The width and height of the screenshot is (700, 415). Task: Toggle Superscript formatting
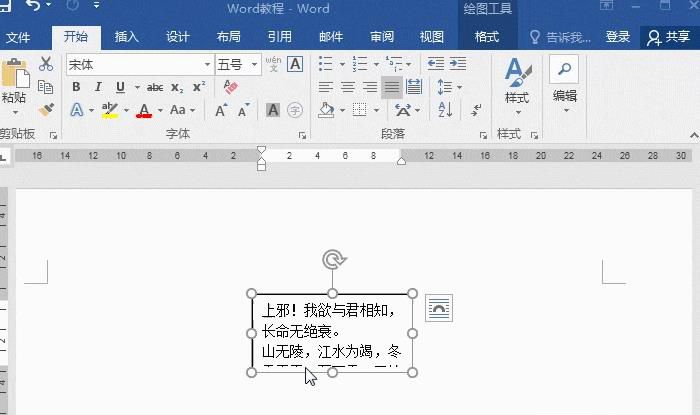tap(199, 87)
